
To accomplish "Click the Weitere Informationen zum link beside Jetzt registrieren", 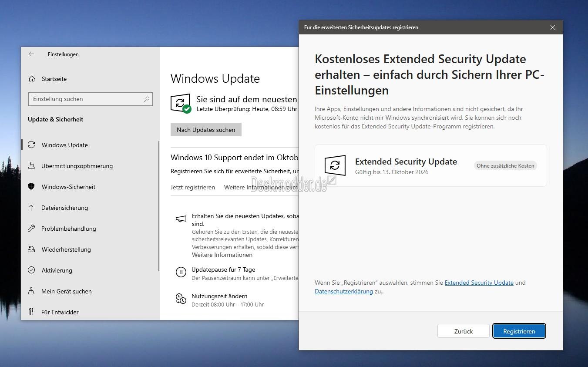I will coord(261,187).
